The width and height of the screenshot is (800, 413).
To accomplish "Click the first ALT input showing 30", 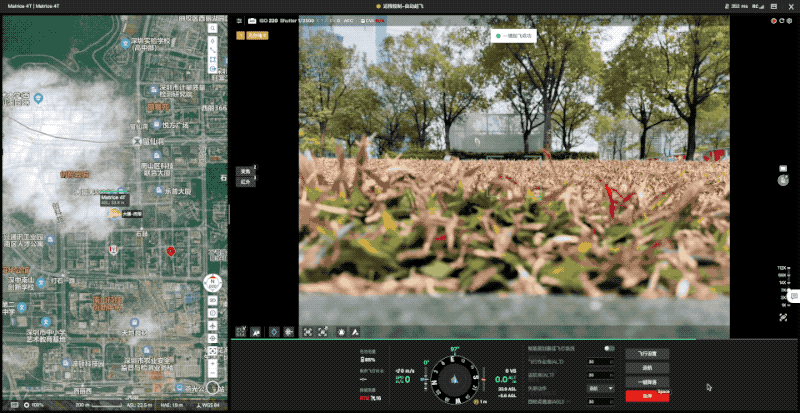I will point(600,362).
